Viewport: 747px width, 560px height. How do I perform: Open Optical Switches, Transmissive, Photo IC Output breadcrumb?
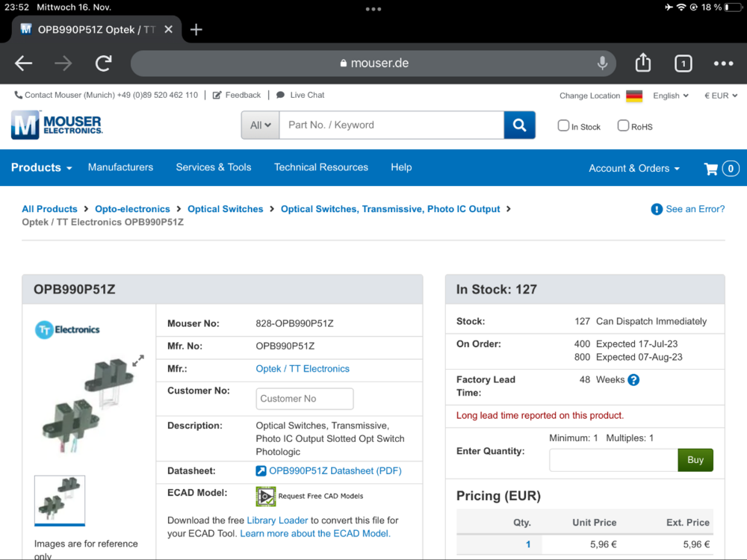[390, 209]
